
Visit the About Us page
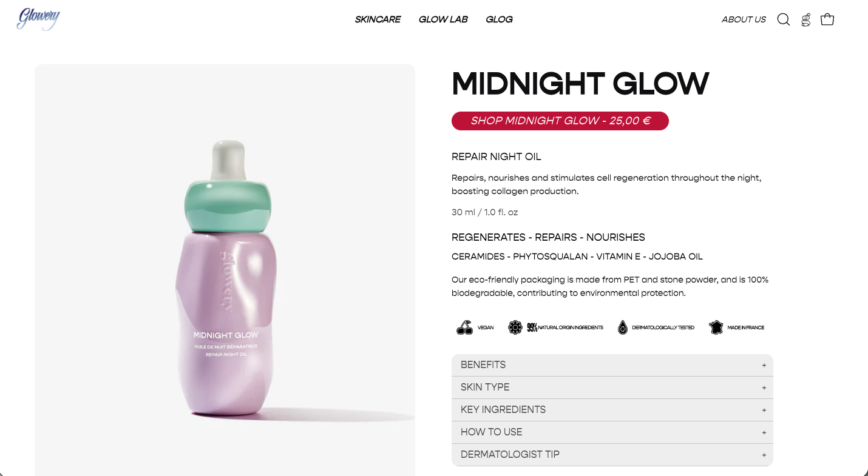(744, 19)
